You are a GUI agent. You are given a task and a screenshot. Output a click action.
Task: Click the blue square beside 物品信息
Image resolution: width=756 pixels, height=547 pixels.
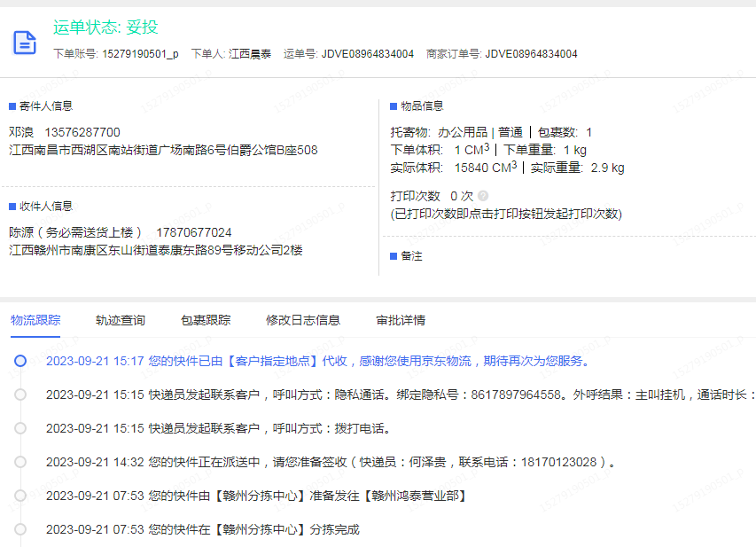click(x=394, y=106)
